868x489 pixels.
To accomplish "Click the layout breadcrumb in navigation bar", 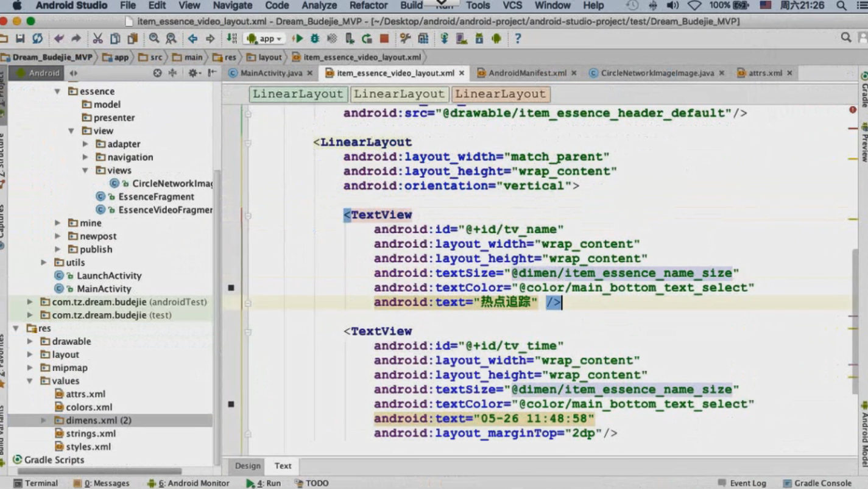I will (264, 57).
